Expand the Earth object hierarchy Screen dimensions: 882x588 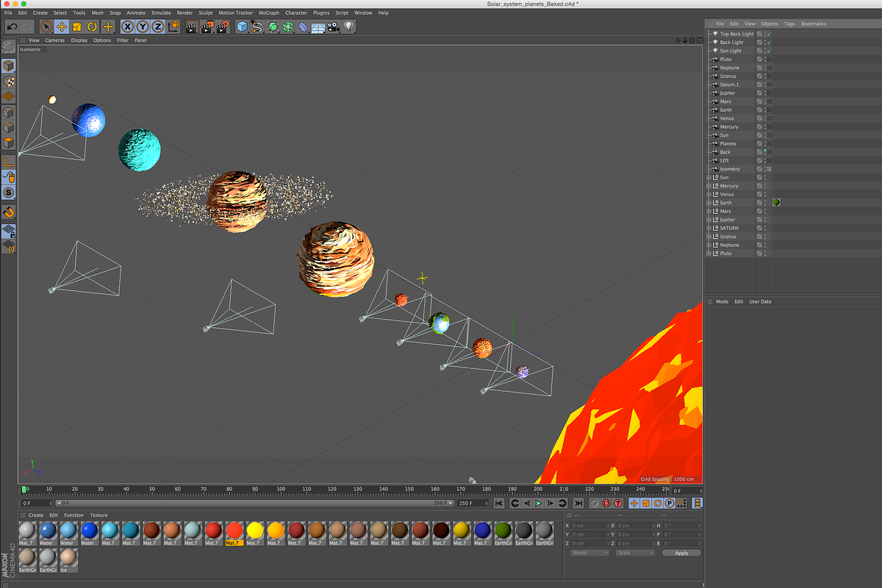pos(708,202)
